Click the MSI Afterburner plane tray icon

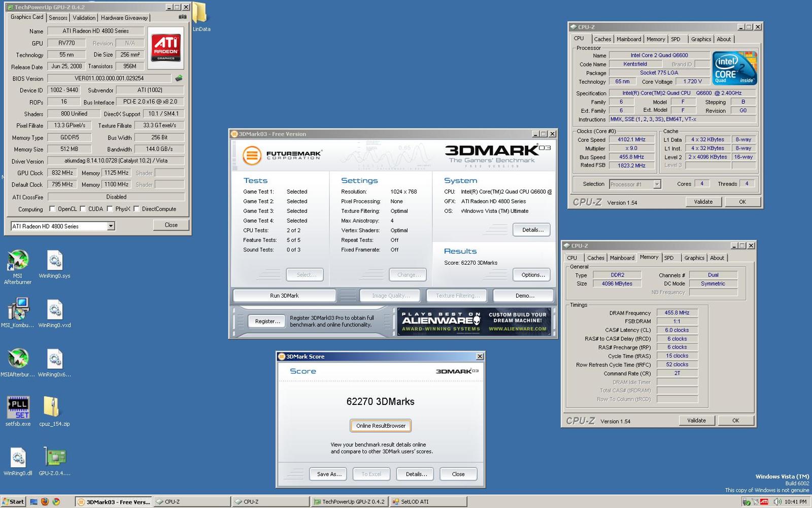click(755, 502)
